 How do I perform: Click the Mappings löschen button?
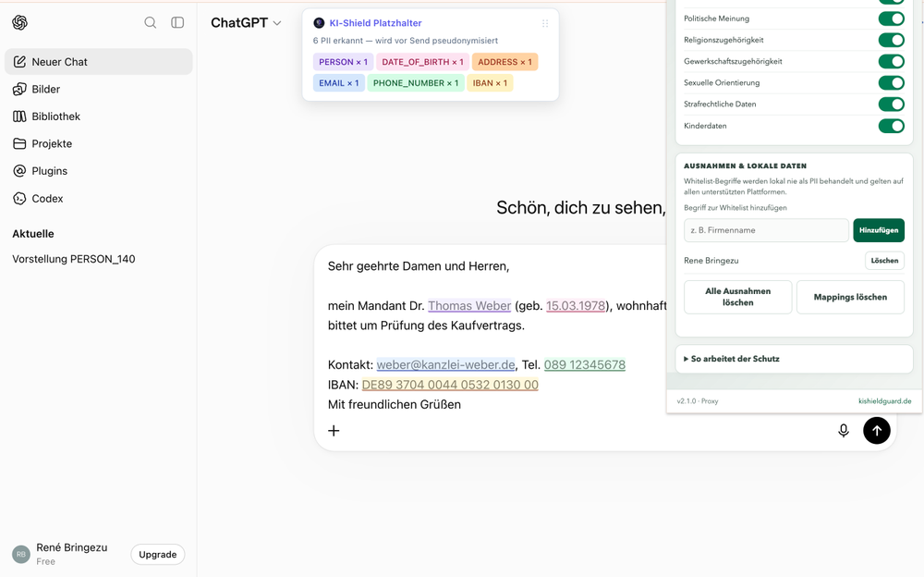850,297
